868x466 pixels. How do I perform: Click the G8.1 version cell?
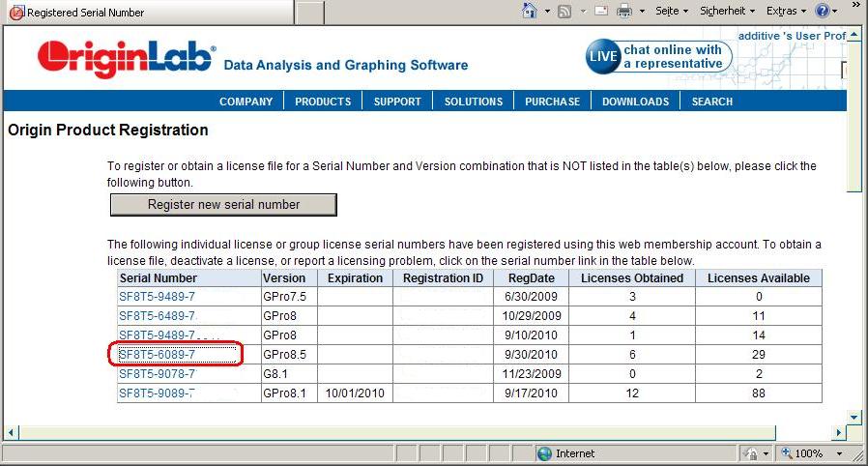289,374
